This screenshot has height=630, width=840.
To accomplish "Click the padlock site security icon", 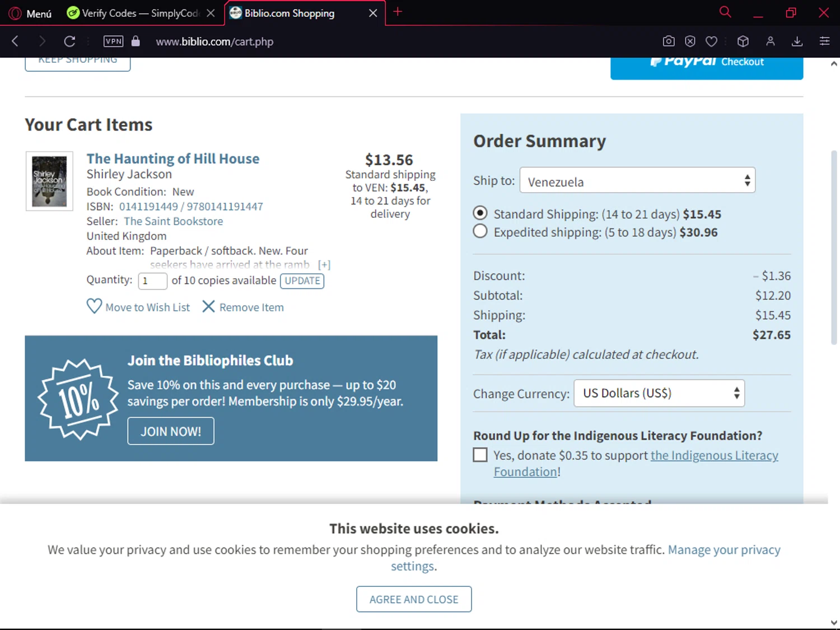I will click(x=136, y=41).
